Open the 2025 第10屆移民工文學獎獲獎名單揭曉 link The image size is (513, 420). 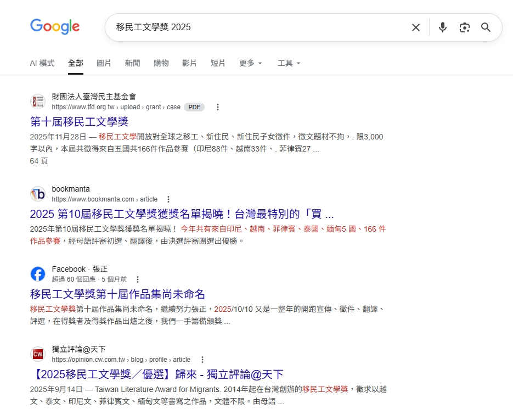pos(182,214)
